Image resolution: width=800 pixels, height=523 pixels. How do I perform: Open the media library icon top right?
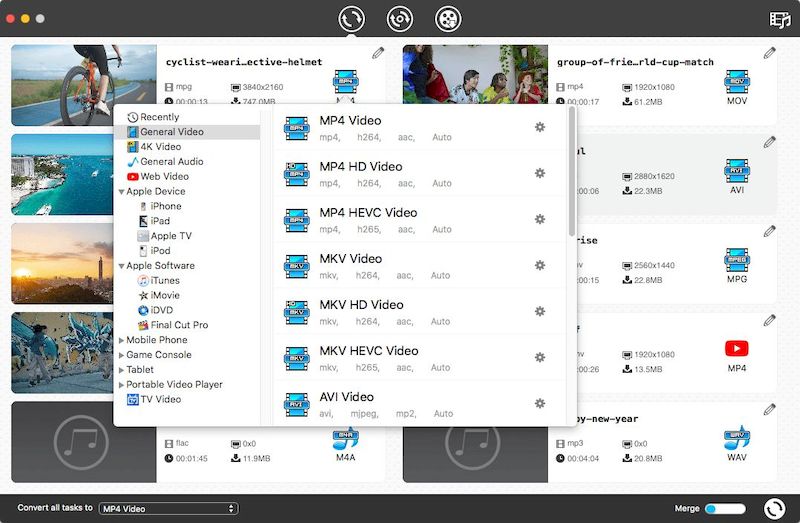click(x=780, y=20)
